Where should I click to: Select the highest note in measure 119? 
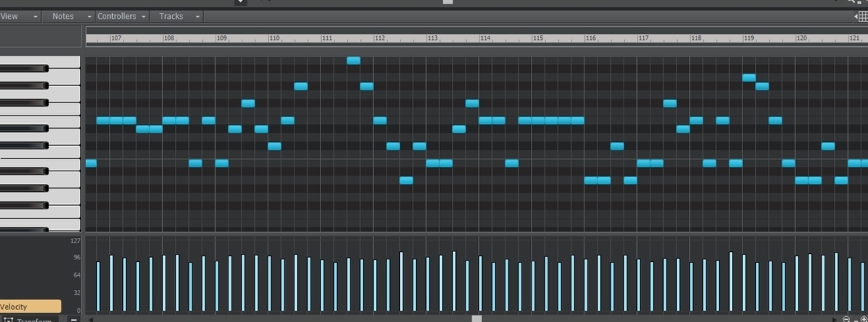[x=749, y=78]
